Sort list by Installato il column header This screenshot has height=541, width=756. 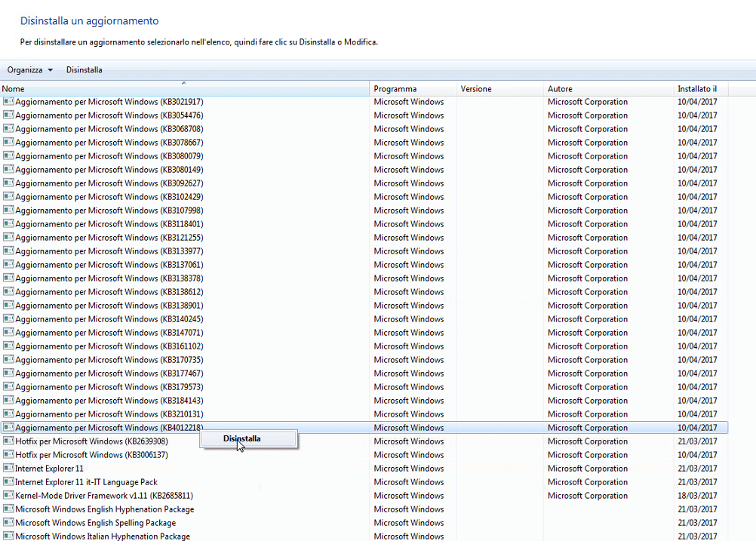click(701, 89)
